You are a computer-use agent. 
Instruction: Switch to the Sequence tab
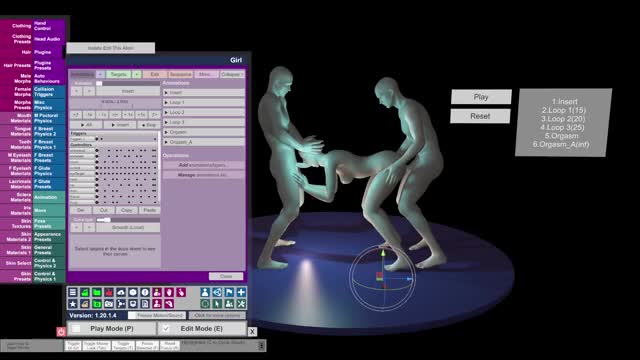pos(180,75)
